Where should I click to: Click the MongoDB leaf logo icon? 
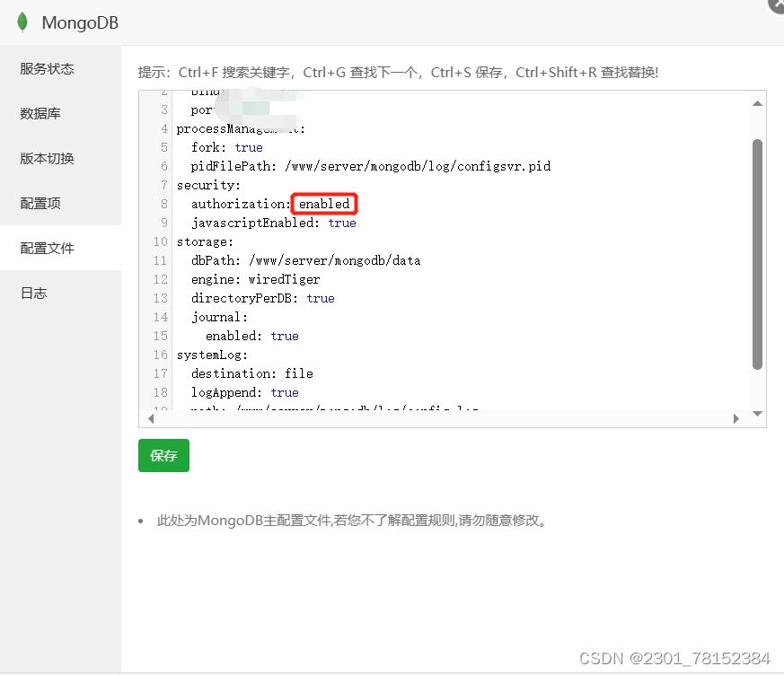(x=22, y=22)
